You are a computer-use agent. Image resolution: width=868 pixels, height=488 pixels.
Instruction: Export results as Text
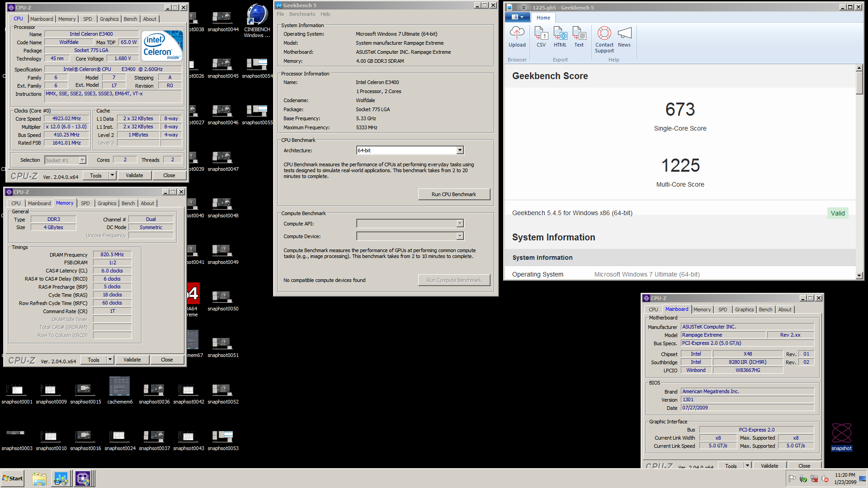(579, 37)
